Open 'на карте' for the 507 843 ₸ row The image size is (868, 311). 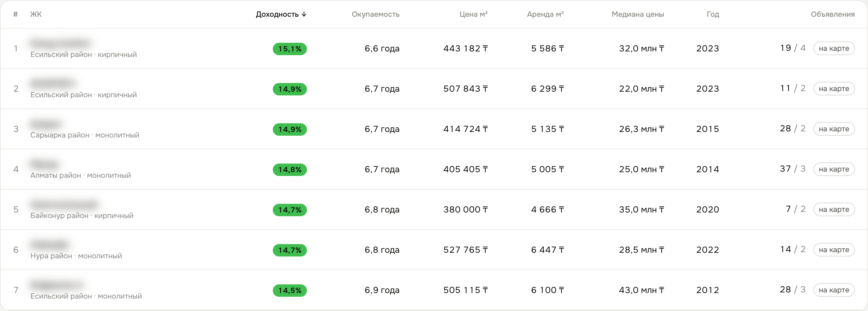[834, 89]
